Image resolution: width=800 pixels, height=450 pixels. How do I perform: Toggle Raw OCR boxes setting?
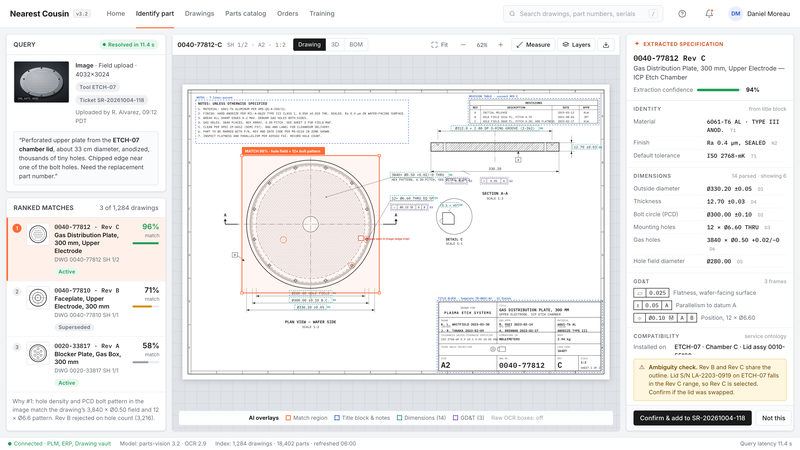click(x=517, y=418)
